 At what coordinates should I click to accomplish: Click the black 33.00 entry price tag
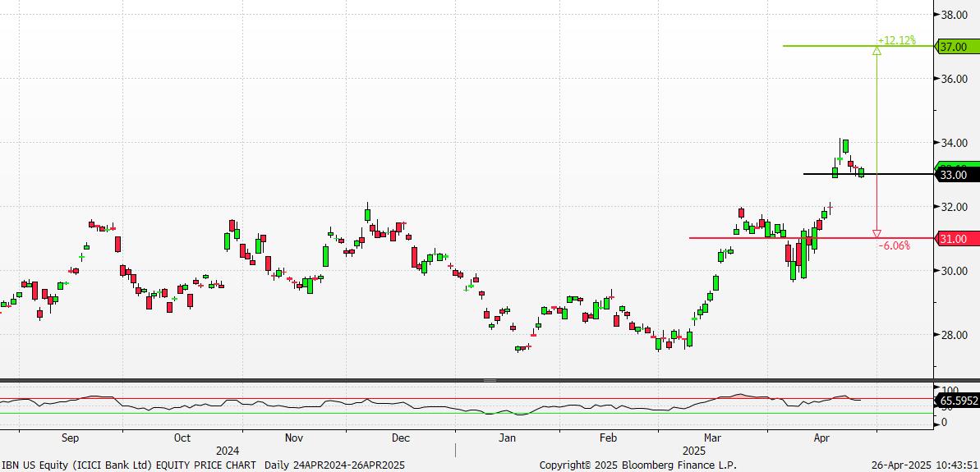(953, 175)
